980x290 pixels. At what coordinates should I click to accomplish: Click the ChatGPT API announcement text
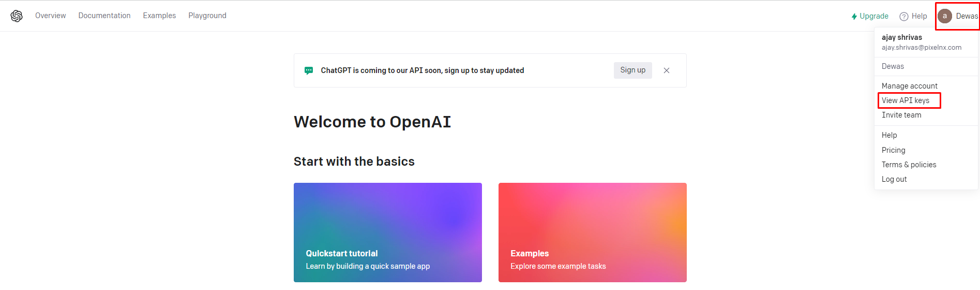(423, 70)
